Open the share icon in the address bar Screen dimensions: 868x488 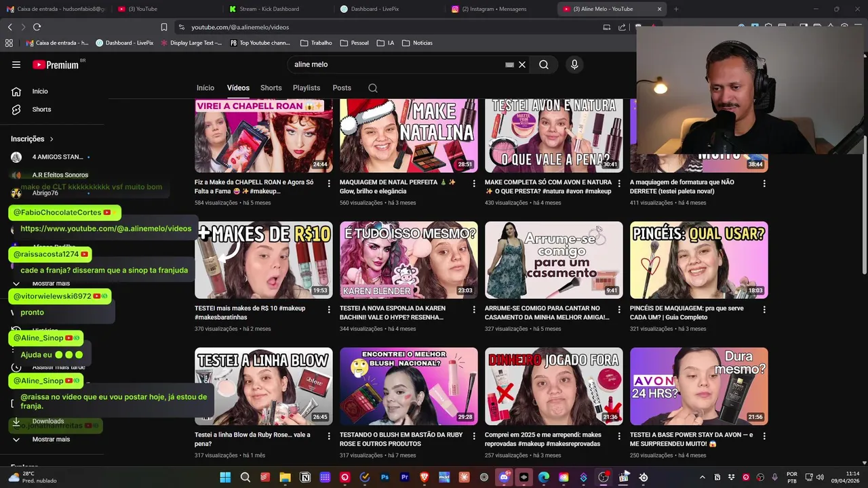pos(622,27)
